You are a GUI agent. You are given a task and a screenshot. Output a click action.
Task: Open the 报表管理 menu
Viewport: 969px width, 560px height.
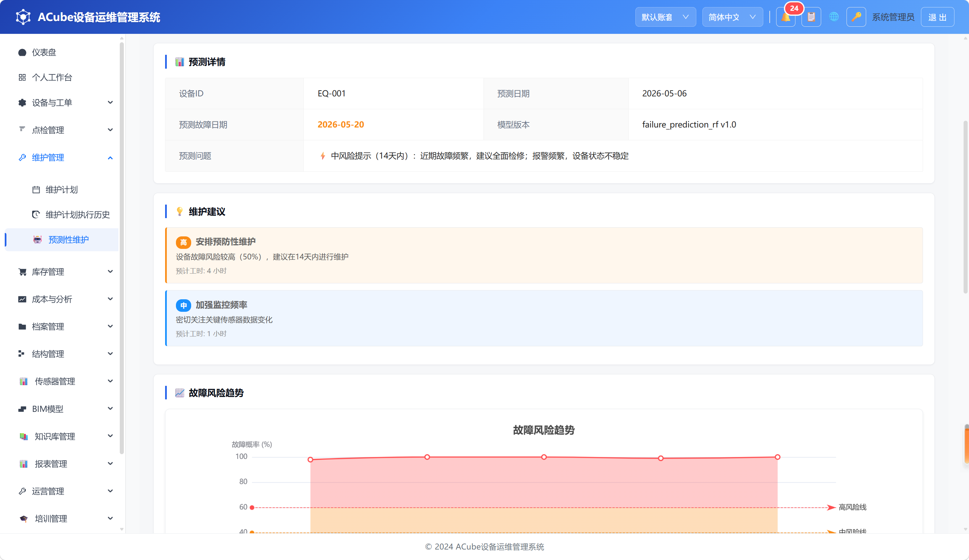62,464
